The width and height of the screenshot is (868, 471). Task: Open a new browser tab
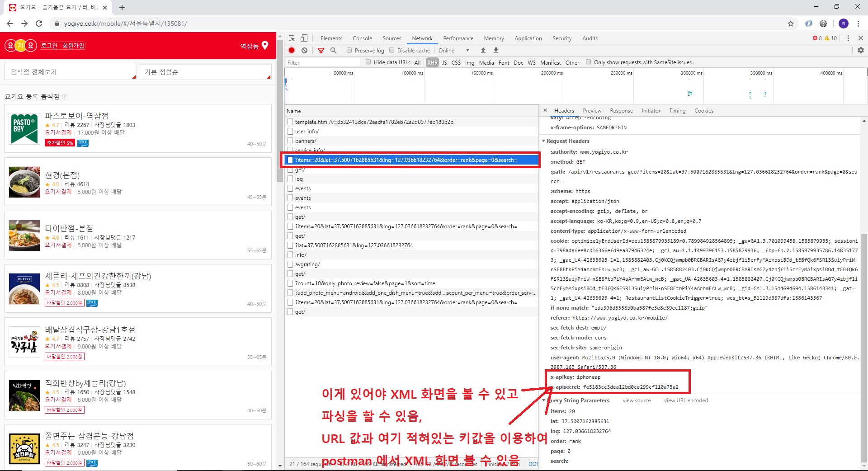pyautogui.click(x=122, y=7)
